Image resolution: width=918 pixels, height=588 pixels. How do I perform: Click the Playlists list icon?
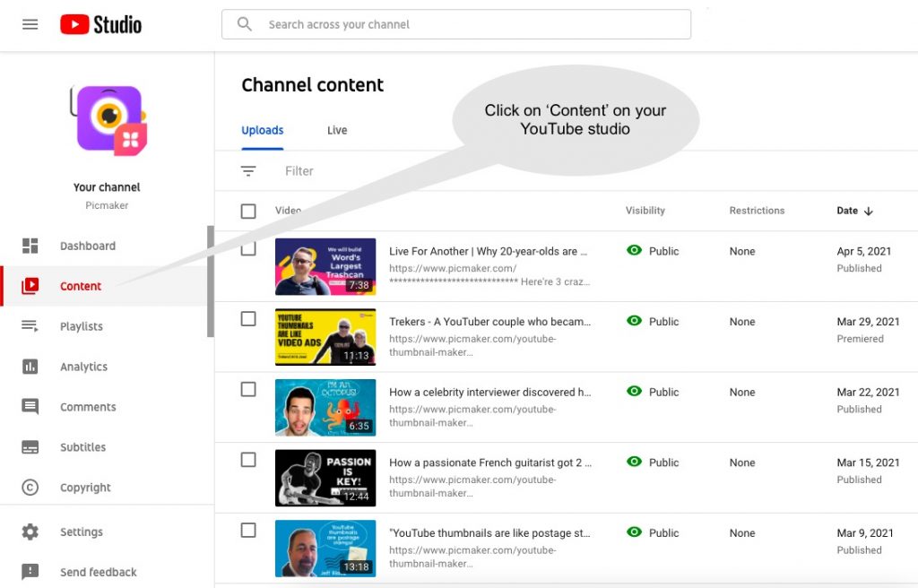click(x=30, y=326)
